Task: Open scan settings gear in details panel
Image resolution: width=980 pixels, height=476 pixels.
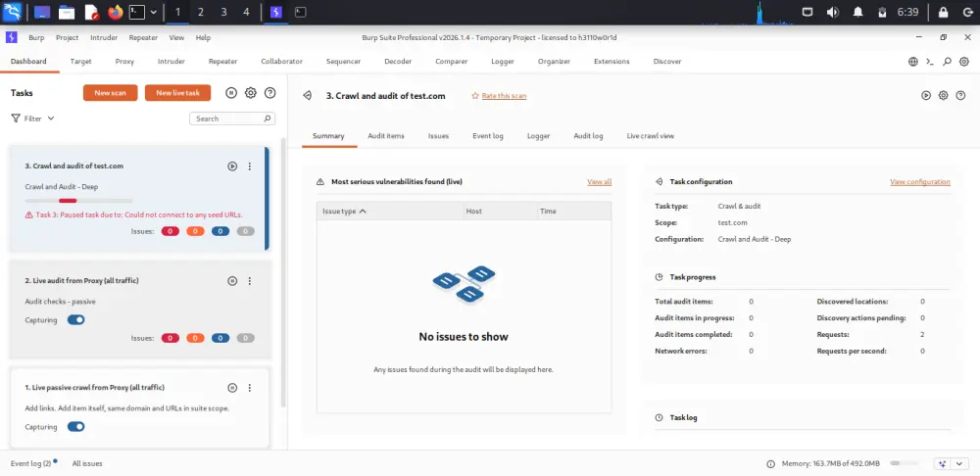Action: [943, 96]
